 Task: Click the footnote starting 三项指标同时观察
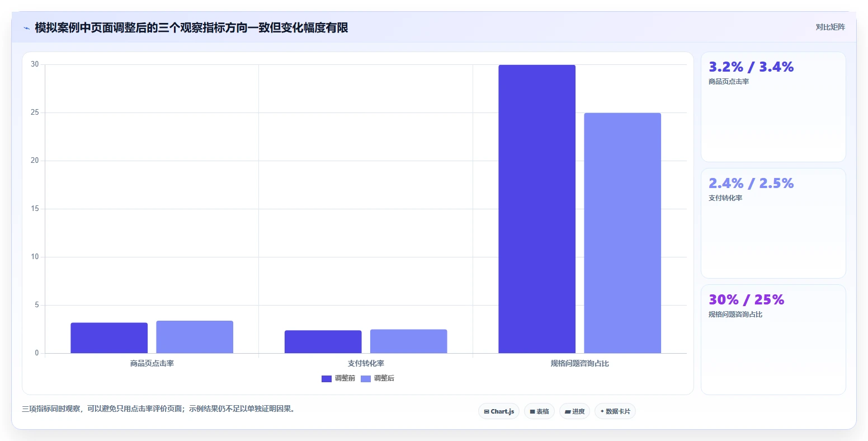tap(158, 409)
